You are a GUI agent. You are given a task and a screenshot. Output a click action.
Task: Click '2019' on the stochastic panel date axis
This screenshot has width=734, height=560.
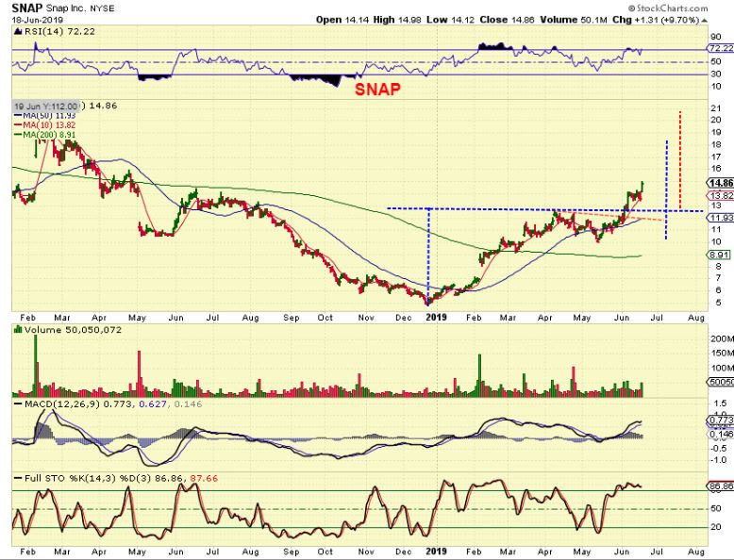coord(436,552)
